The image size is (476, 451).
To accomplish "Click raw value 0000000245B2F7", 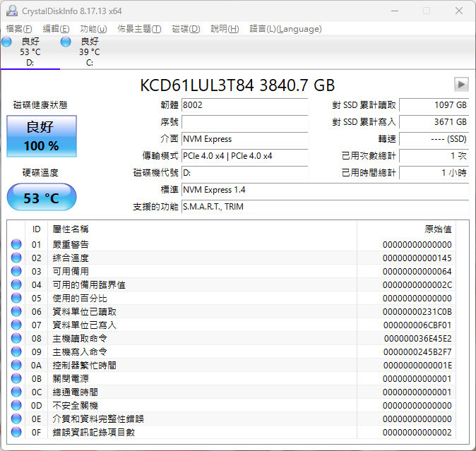I will pos(417,351).
